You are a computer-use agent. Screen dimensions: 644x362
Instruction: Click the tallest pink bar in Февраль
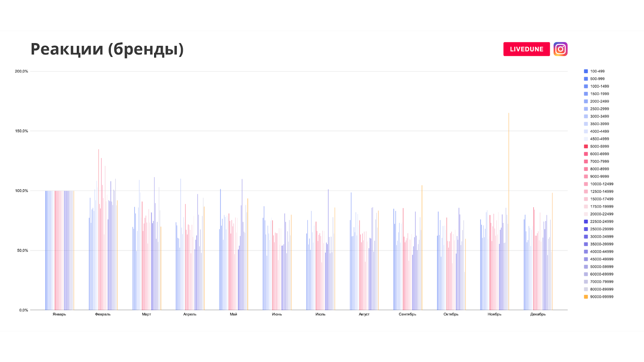[99, 229]
